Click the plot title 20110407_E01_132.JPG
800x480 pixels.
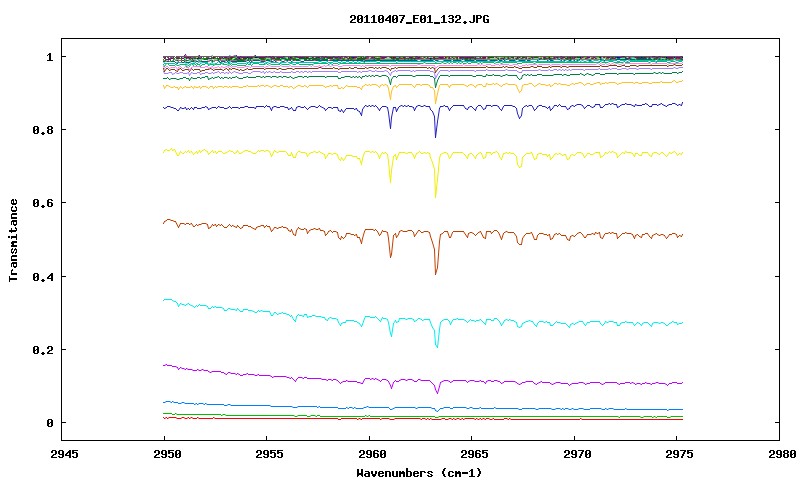[419, 19]
